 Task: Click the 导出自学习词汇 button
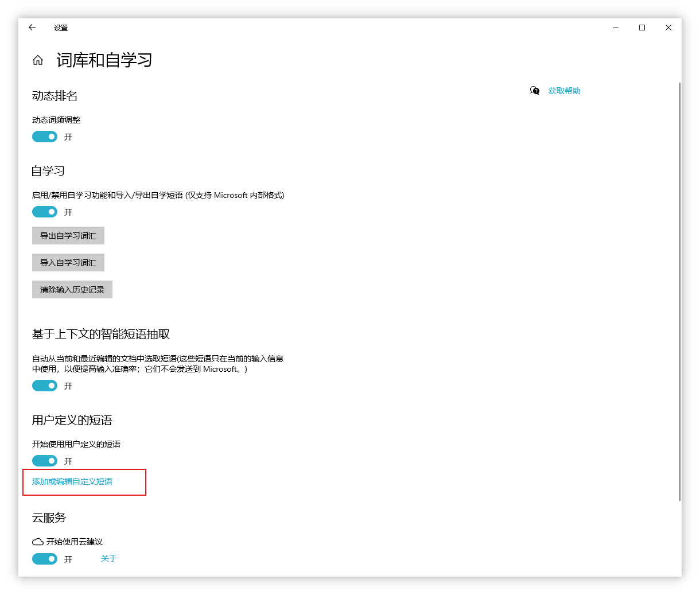(x=68, y=235)
